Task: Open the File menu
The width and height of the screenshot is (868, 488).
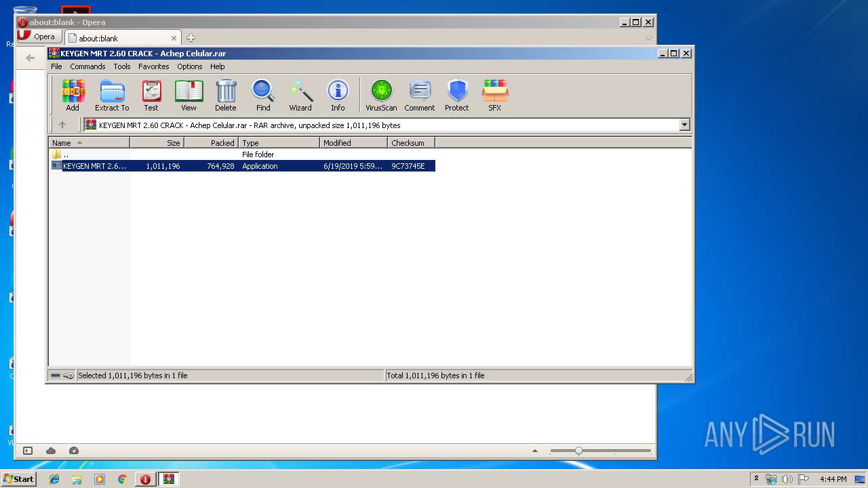Action: pos(56,66)
